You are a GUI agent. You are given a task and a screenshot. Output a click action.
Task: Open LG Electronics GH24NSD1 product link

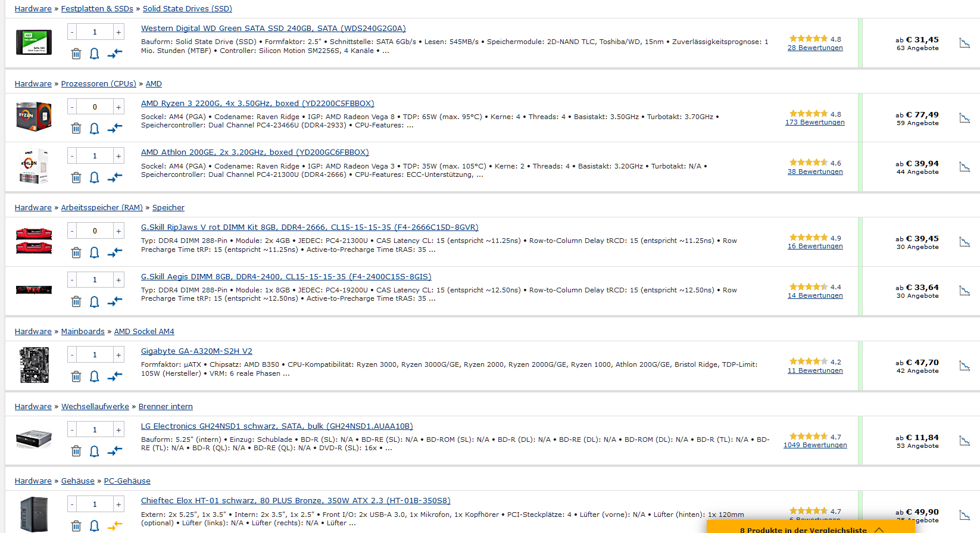[277, 426]
